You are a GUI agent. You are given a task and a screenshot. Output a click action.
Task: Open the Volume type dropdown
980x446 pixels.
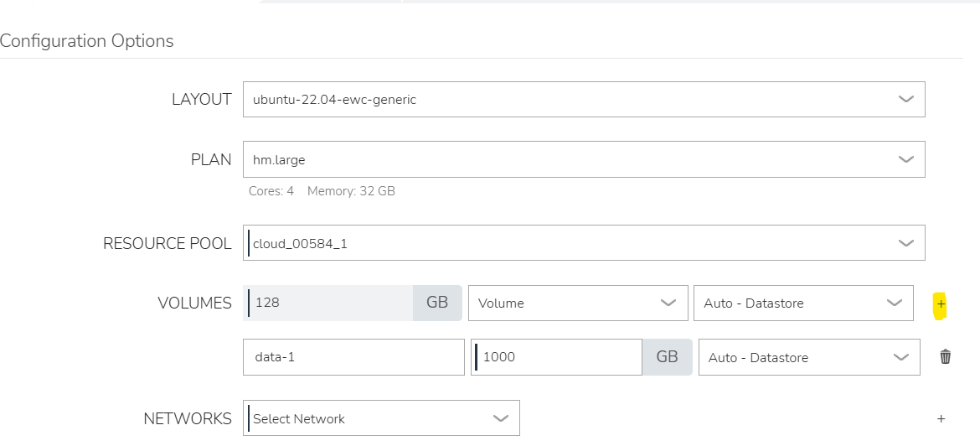click(x=578, y=303)
